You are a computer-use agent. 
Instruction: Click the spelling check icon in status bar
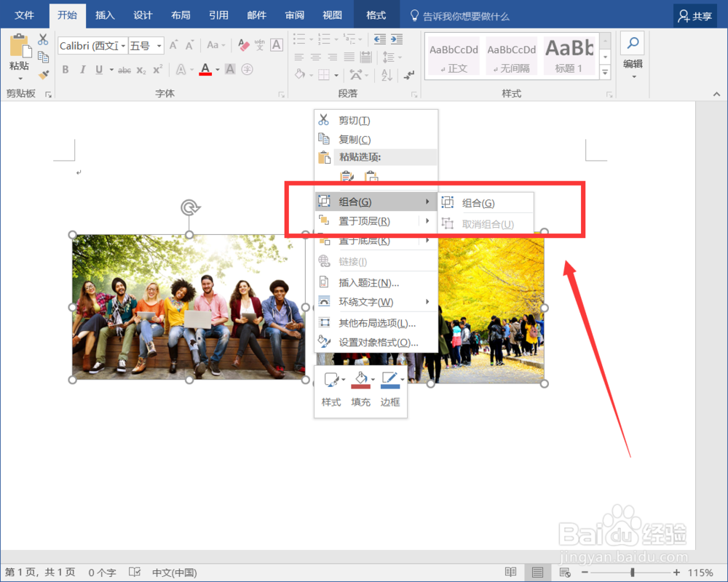[x=135, y=572]
